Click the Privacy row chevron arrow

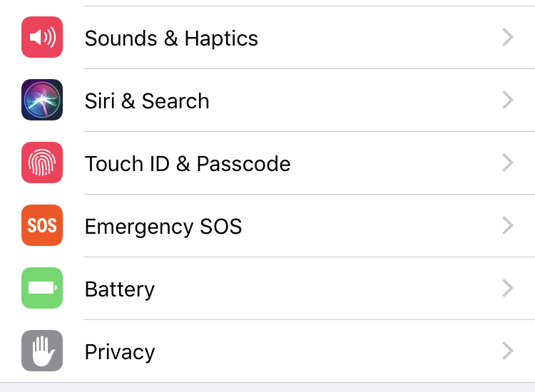508,351
